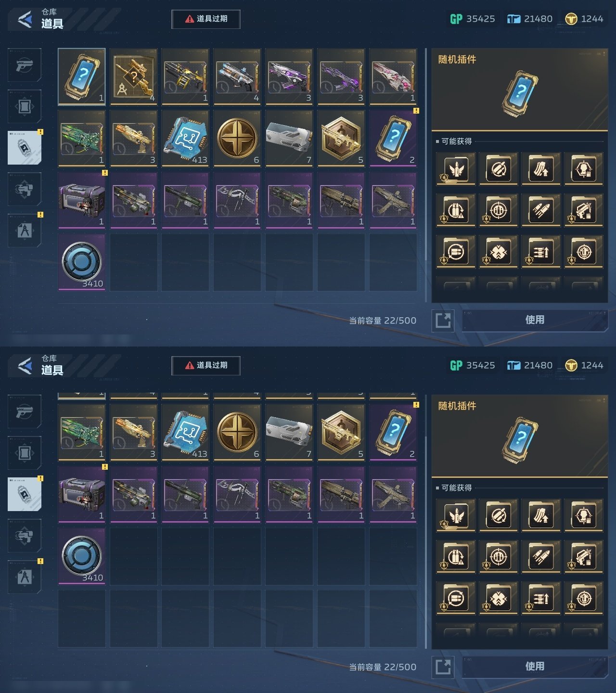This screenshot has width=616, height=693.
Task: Select the selected 随机插件 card with count 1
Action: coord(82,77)
